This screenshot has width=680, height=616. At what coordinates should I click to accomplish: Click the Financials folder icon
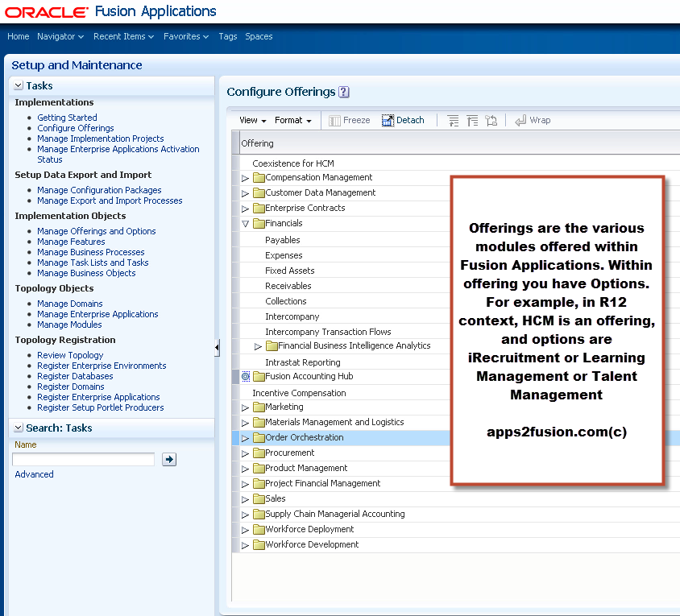tap(259, 223)
